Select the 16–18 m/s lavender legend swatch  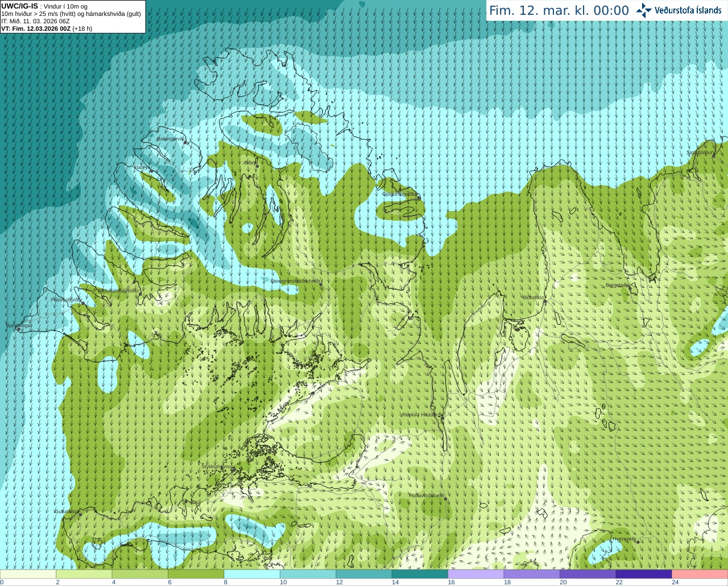476,574
